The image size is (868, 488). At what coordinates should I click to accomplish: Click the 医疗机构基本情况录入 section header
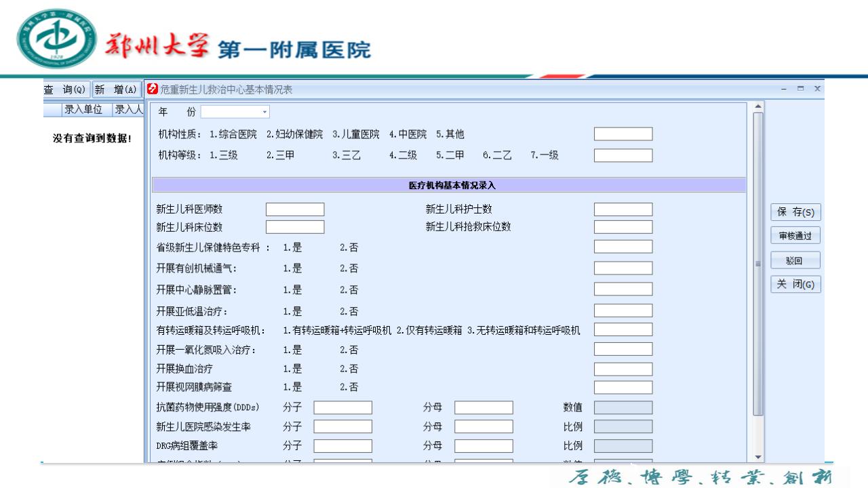coord(449,185)
